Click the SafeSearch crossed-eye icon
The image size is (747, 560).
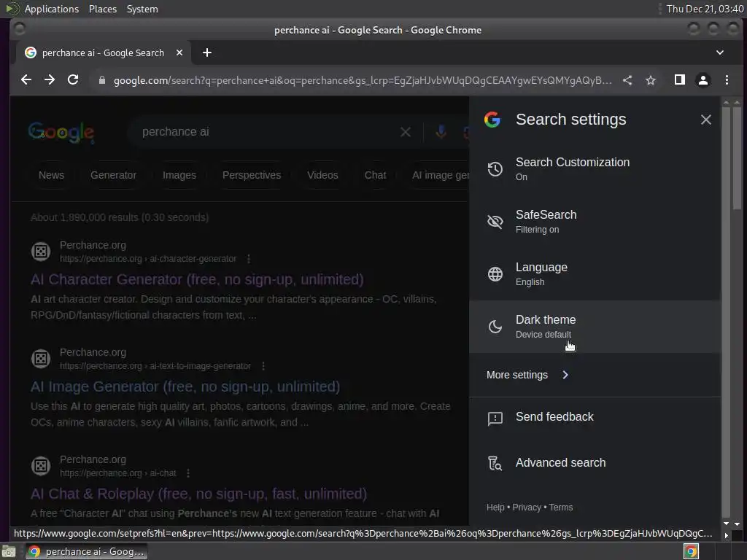(x=495, y=222)
